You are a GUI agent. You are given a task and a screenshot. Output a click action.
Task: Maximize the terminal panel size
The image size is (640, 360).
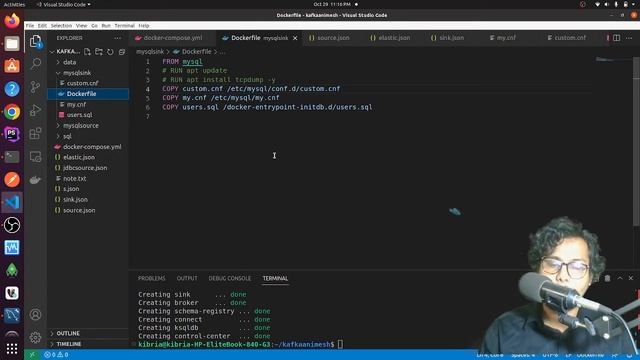point(620,278)
